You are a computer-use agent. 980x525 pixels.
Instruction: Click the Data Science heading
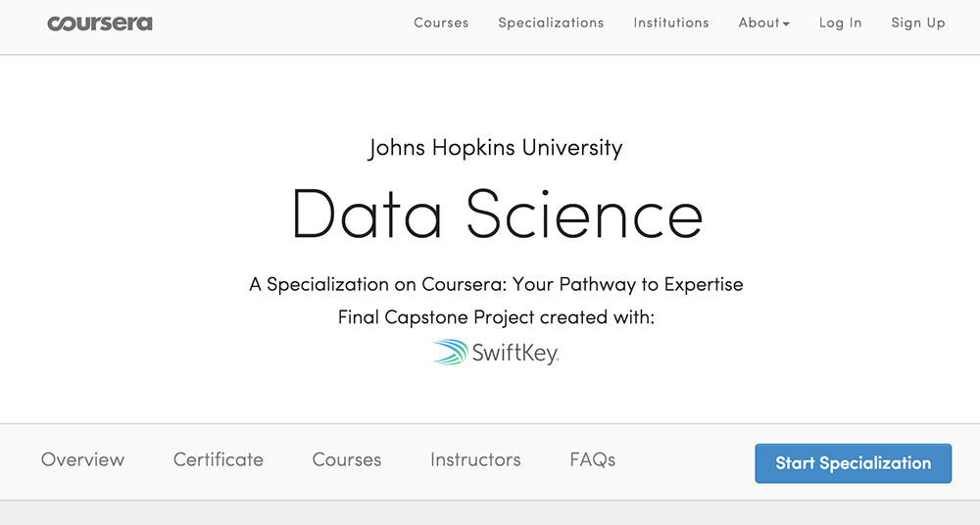pos(498,214)
